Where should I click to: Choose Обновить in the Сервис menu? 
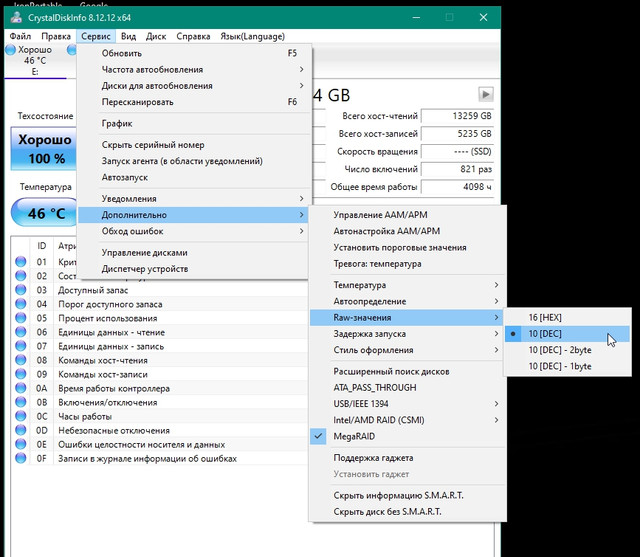point(193,53)
